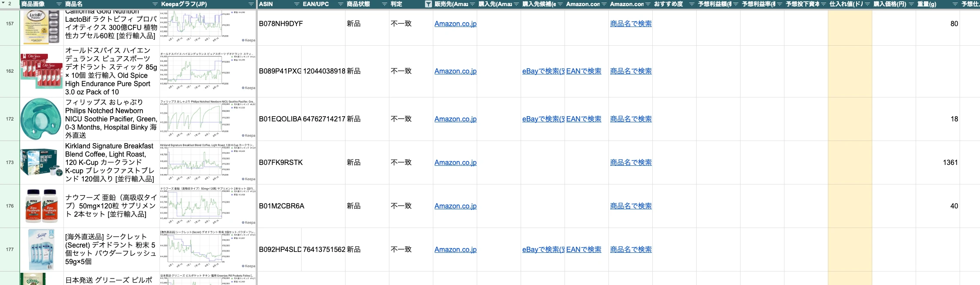The width and height of the screenshot is (980, 285).
Task: Click eBayで検索 link in Old Spice row
Action: [543, 71]
